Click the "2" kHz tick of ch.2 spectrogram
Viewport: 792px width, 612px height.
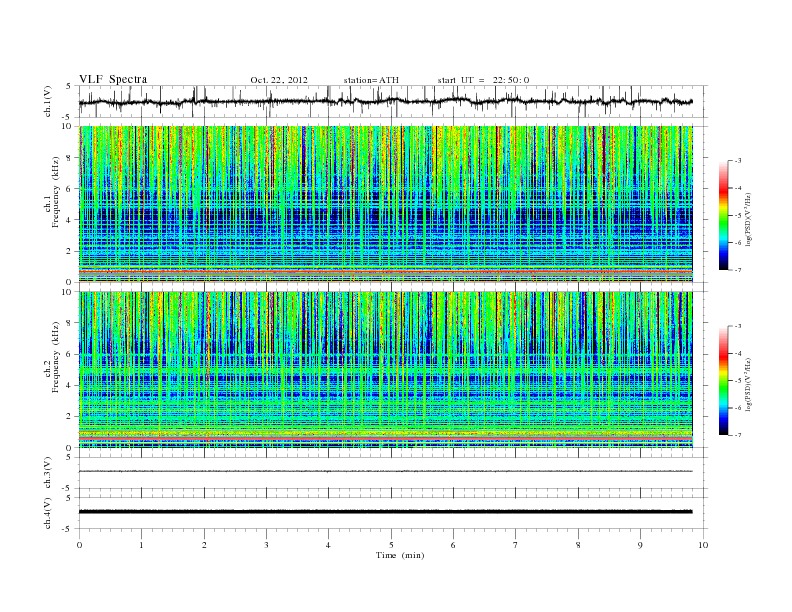70,417
